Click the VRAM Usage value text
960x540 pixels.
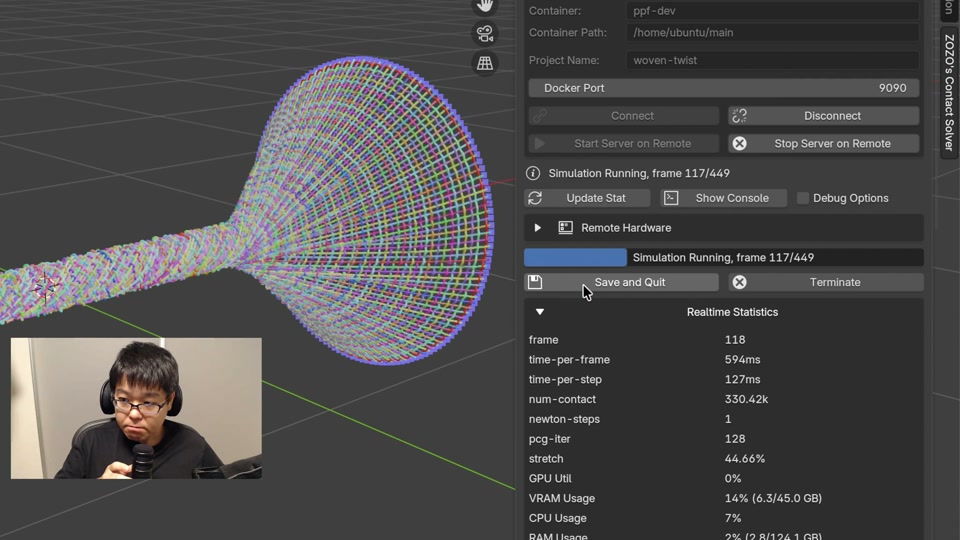point(773,498)
